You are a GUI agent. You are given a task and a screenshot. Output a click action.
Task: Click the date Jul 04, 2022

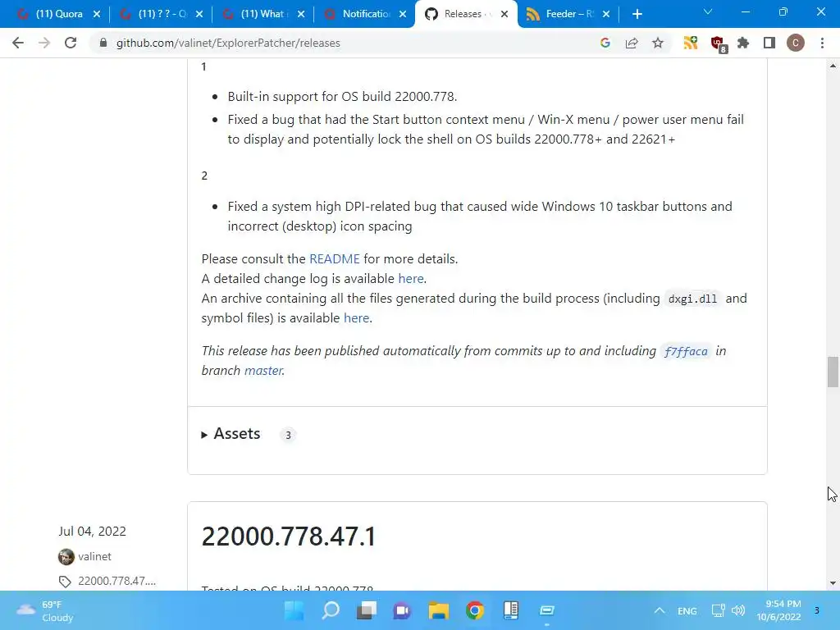click(92, 532)
